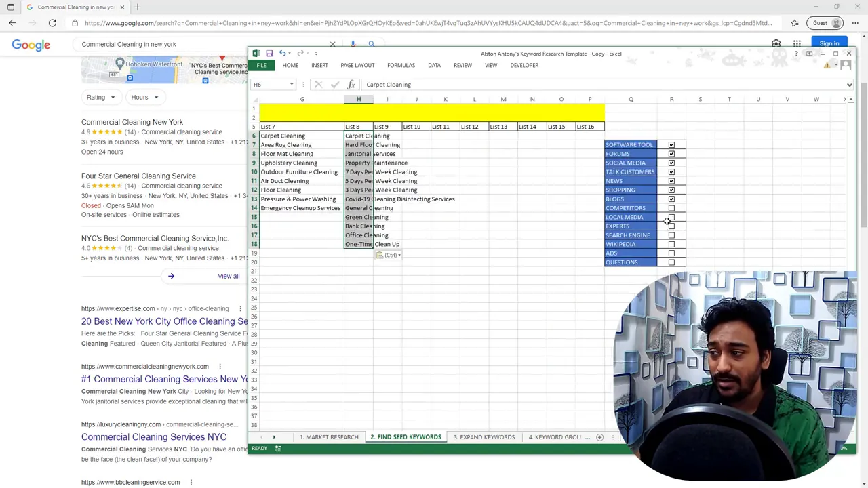This screenshot has height=488, width=868.
Task: Click the macro recording icon in status bar
Action: click(x=278, y=448)
